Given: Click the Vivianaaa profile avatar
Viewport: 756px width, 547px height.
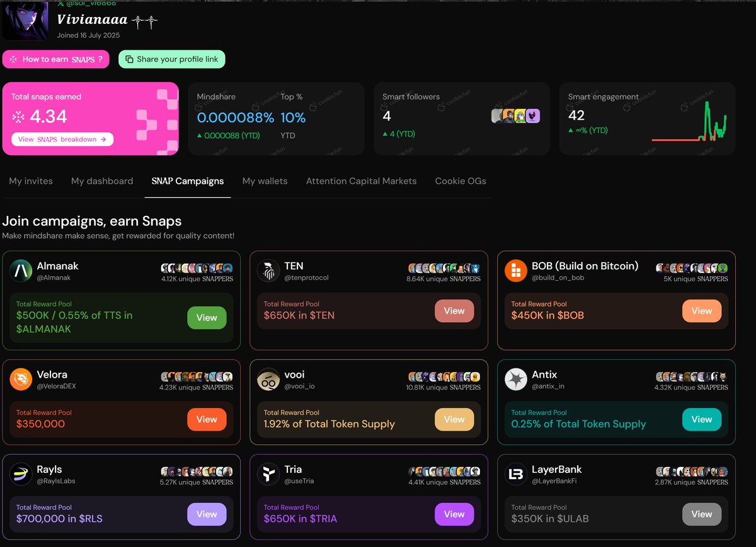Looking at the screenshot, I should pyautogui.click(x=24, y=20).
